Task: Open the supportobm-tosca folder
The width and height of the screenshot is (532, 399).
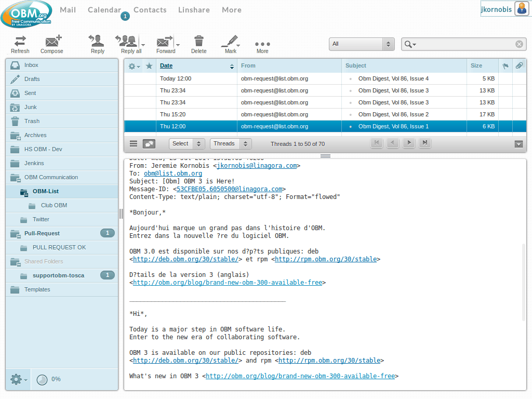Action: pyautogui.click(x=62, y=275)
